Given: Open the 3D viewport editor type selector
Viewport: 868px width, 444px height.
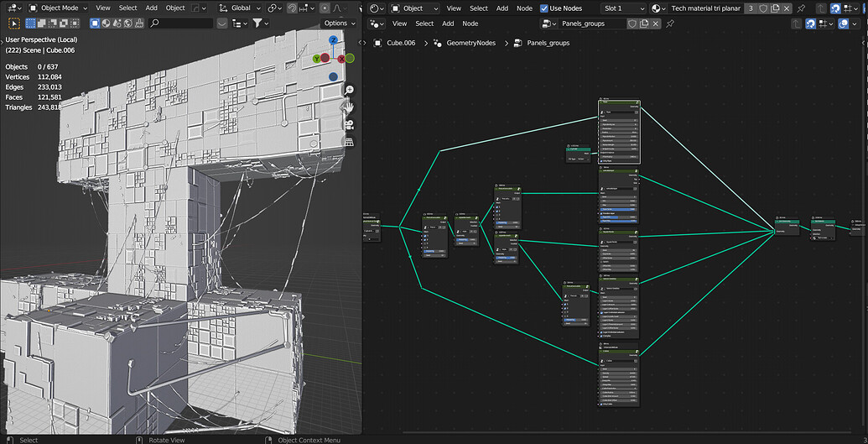Looking at the screenshot, I should point(14,8).
